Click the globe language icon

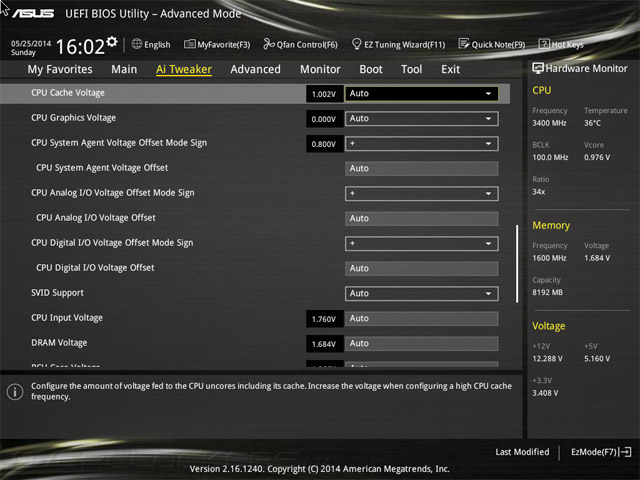[x=137, y=44]
